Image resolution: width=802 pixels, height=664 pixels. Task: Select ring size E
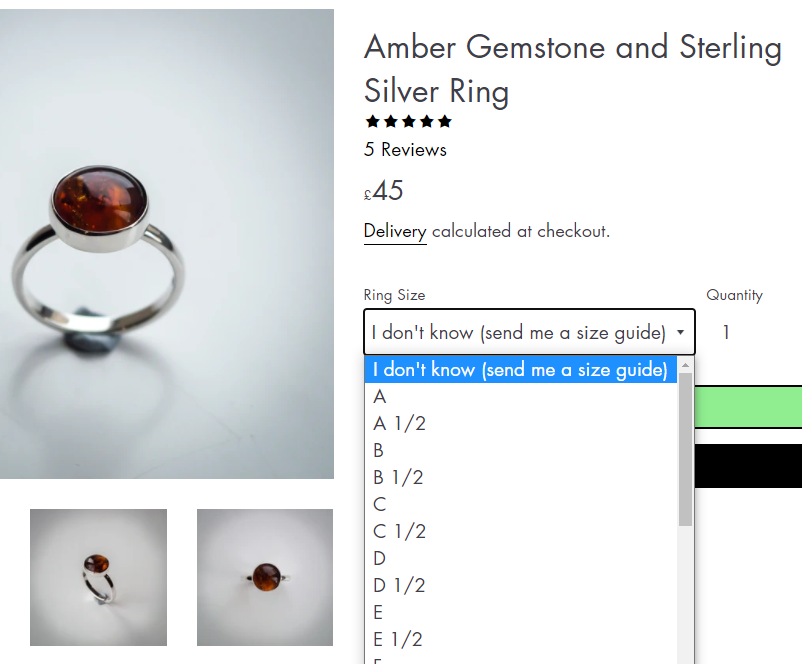(380, 613)
